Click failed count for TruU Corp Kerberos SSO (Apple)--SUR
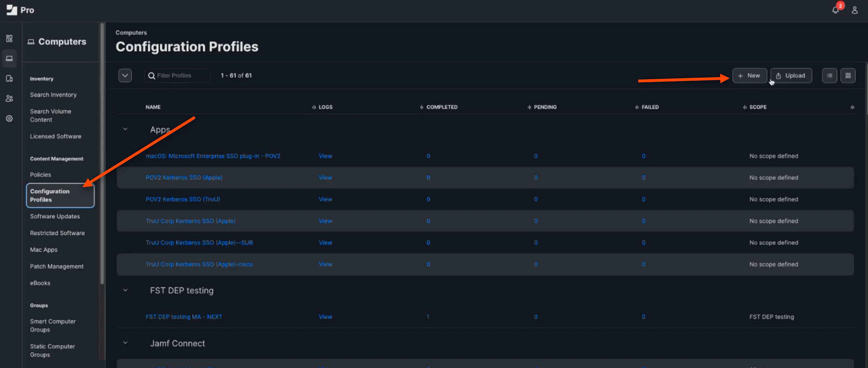The height and width of the screenshot is (368, 868). (643, 243)
